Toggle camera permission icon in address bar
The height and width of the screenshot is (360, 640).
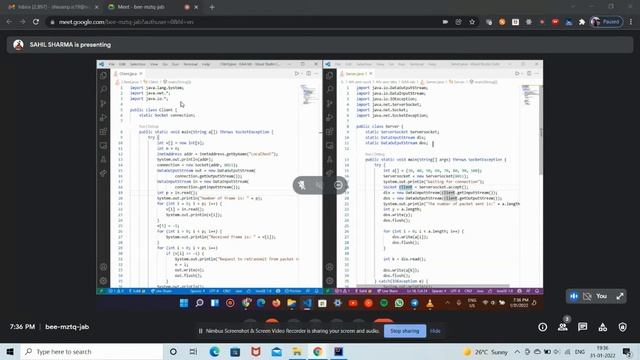[x=445, y=22]
